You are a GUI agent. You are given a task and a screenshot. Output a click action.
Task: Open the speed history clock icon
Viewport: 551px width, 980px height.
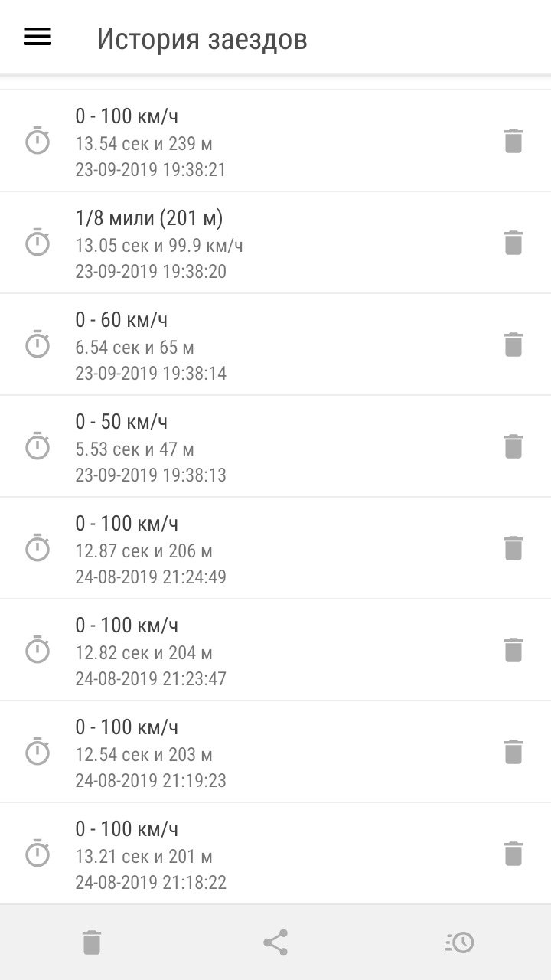pos(459,942)
